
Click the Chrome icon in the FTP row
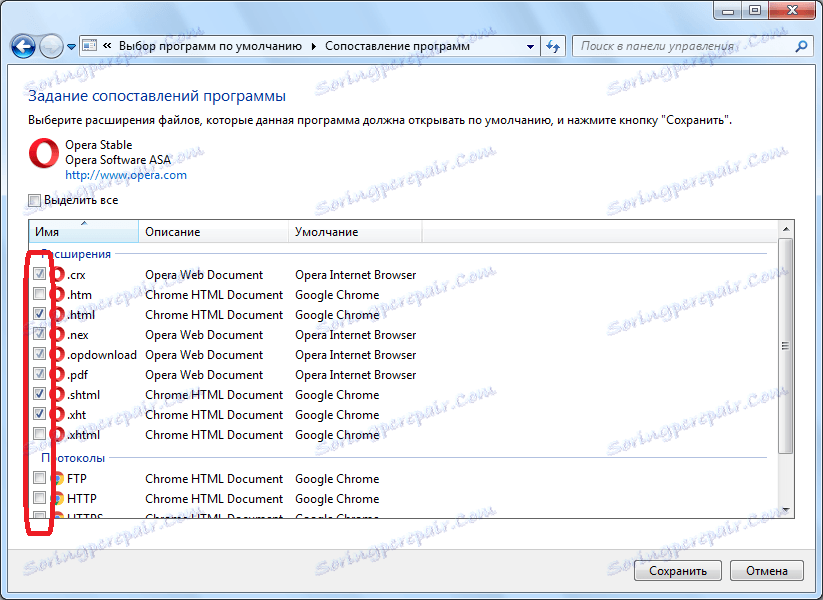pos(58,479)
